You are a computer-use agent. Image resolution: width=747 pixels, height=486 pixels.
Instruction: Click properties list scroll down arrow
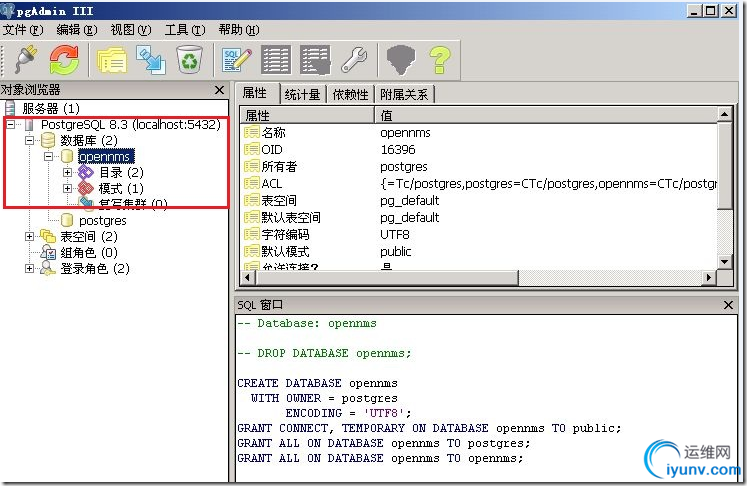725,262
